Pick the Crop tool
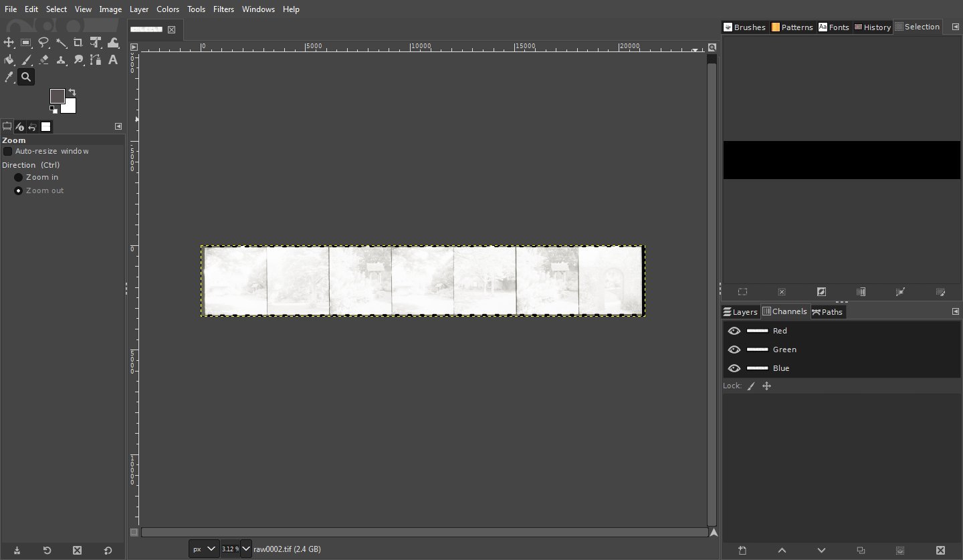Viewport: 963px width, 560px height. pyautogui.click(x=78, y=43)
